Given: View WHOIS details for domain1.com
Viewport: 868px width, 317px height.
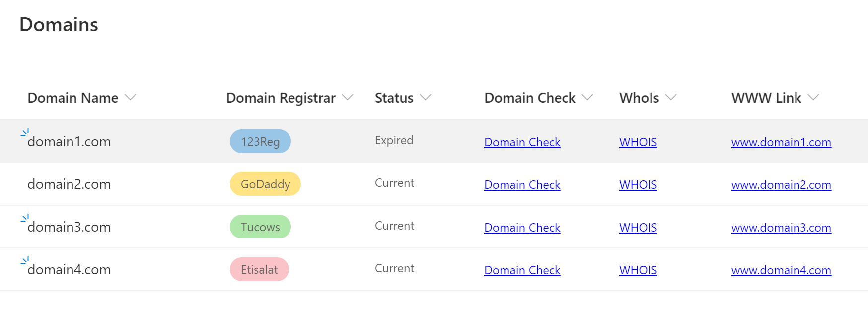Looking at the screenshot, I should (x=638, y=142).
